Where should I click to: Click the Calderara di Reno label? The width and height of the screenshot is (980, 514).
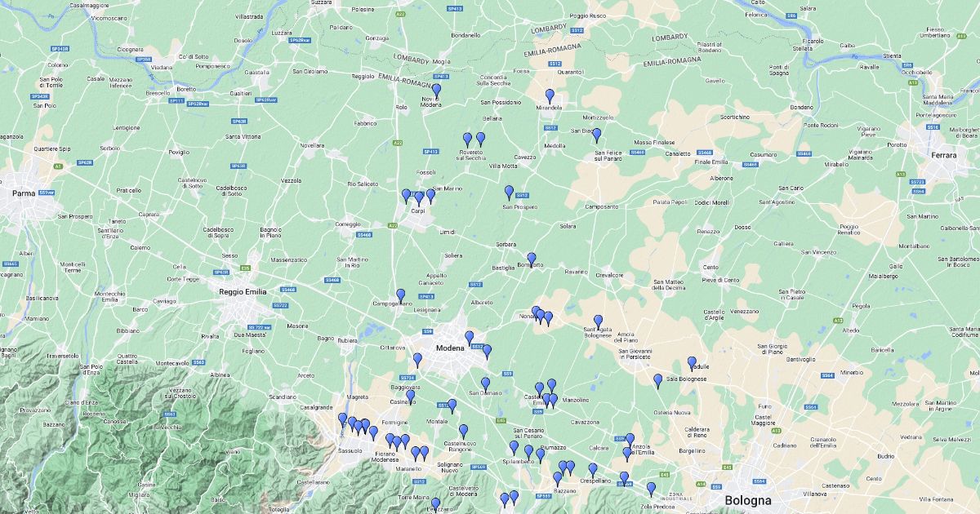[x=697, y=432]
